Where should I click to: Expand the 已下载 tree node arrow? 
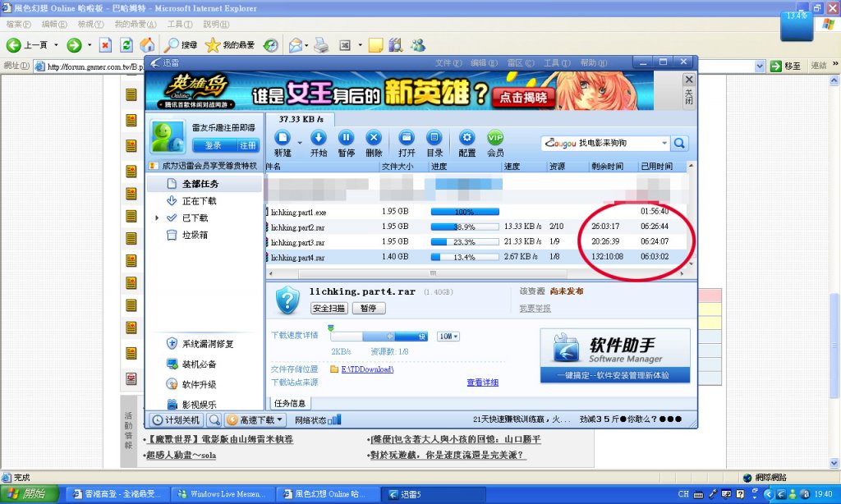(x=157, y=218)
